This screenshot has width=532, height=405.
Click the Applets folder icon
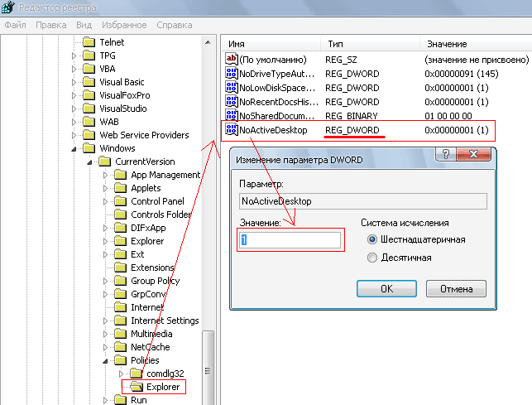(121, 188)
